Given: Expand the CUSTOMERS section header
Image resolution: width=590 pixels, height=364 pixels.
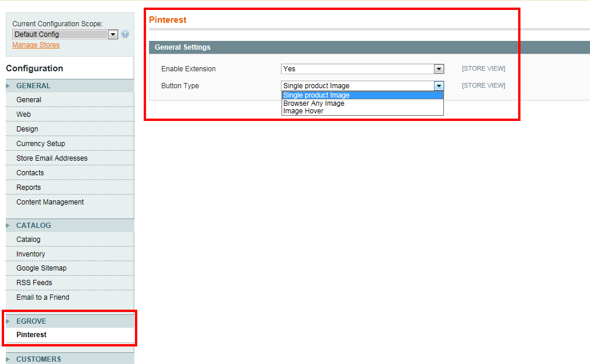Looking at the screenshot, I should (x=70, y=359).
